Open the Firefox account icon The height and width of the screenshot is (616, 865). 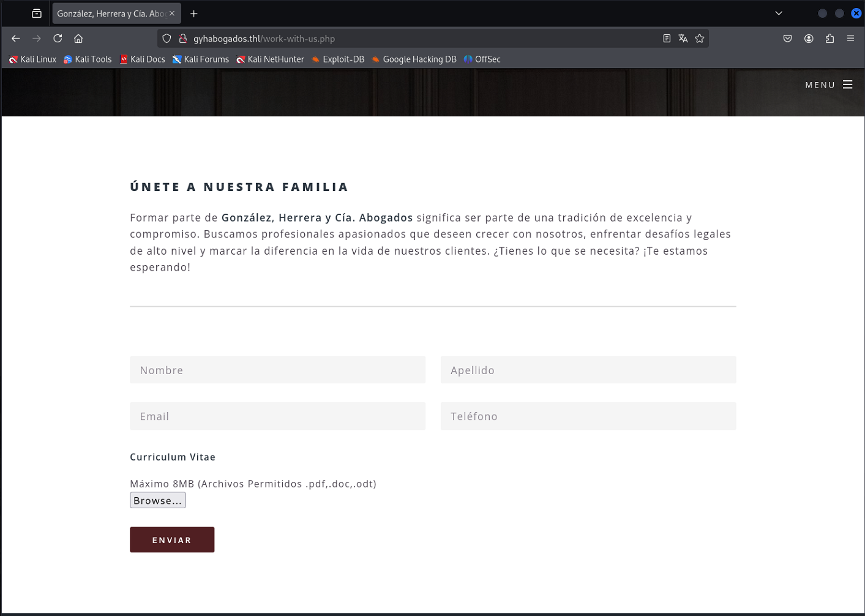(x=809, y=39)
